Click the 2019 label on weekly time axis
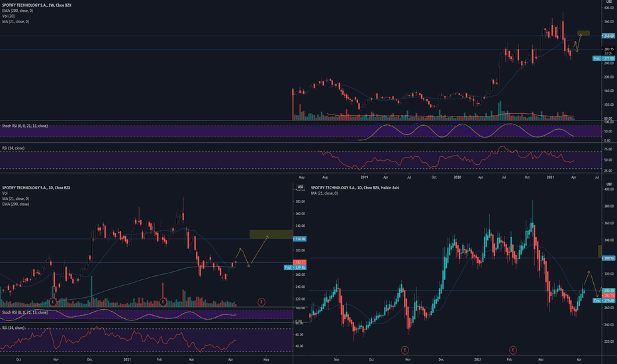 point(364,177)
